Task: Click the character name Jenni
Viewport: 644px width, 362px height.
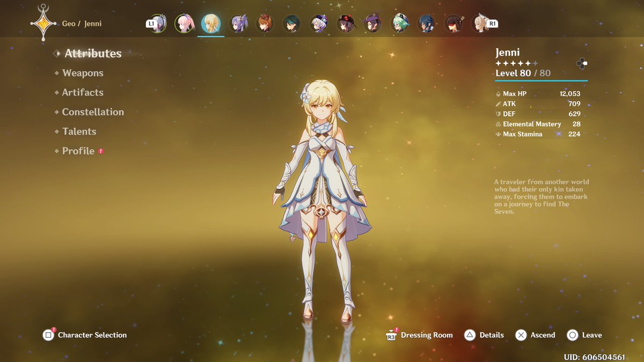Action: click(x=508, y=53)
